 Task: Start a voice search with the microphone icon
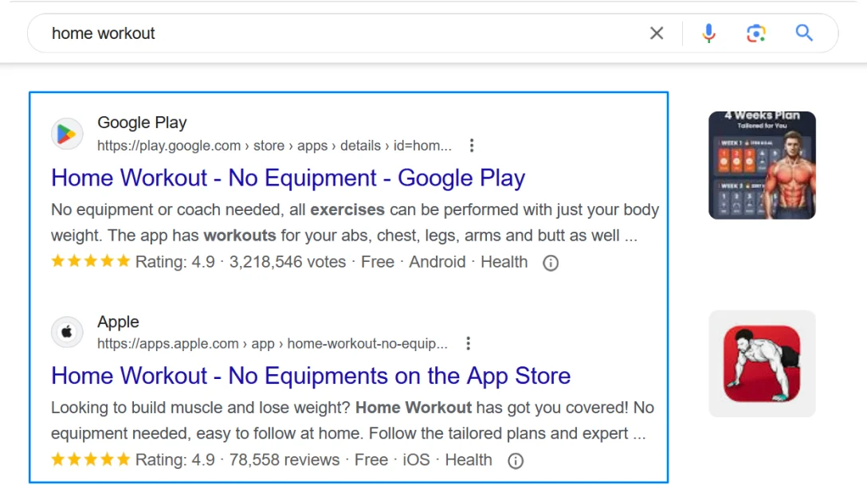click(708, 33)
